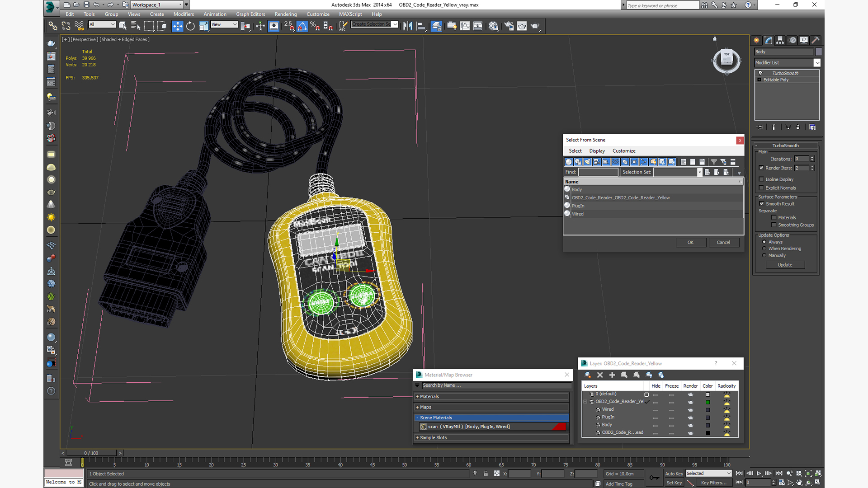Expand the Sample Slots group
868x488 pixels.
tap(491, 437)
